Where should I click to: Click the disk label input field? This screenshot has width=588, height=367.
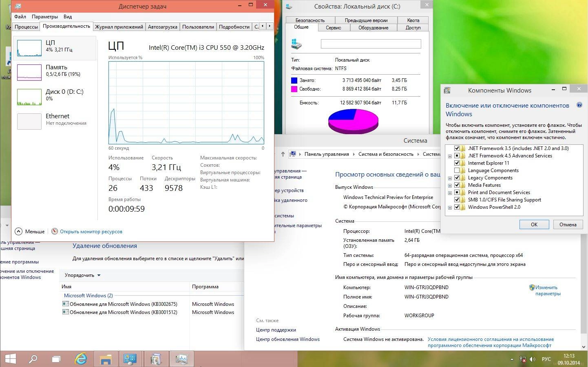point(371,44)
